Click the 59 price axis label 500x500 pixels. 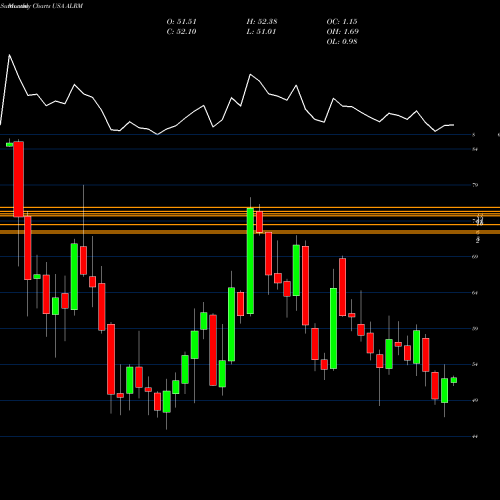point(475,329)
